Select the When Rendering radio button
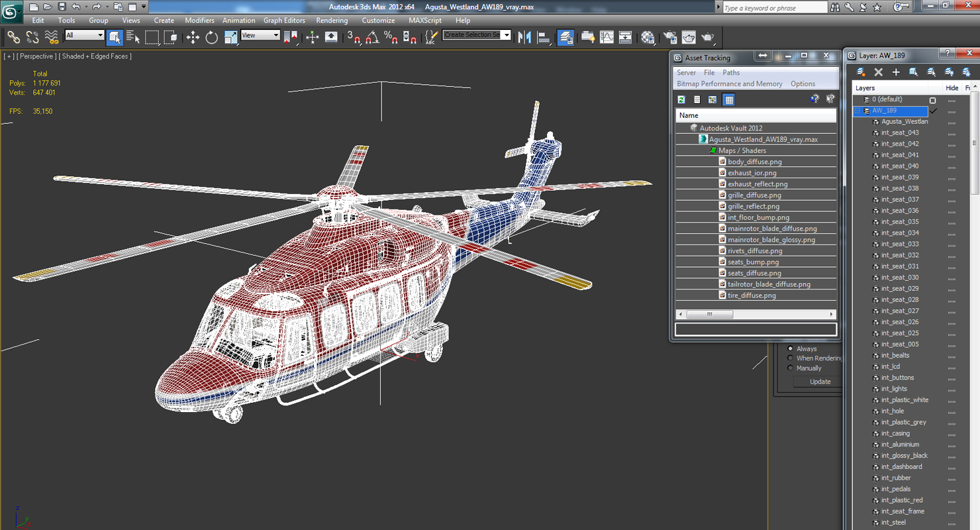Screen dimensions: 980x530 (x=790, y=358)
